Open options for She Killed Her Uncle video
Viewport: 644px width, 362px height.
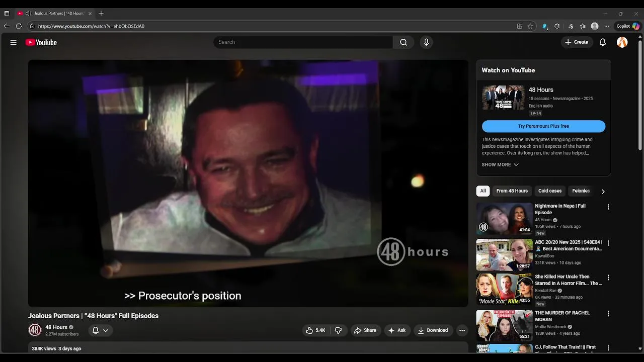pyautogui.click(x=608, y=278)
